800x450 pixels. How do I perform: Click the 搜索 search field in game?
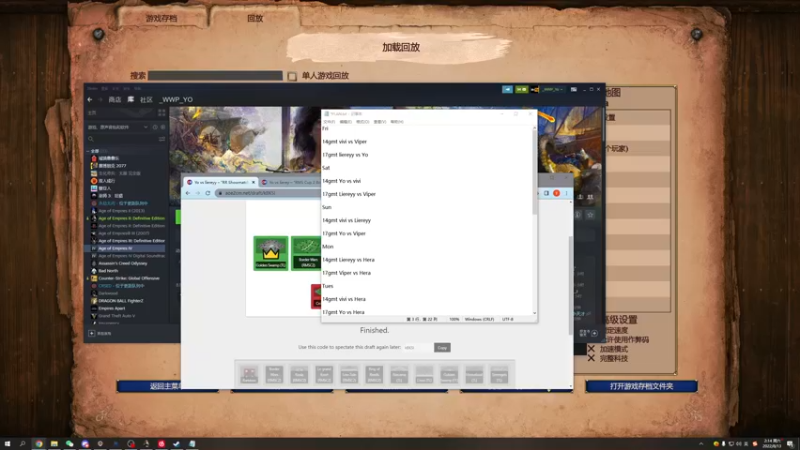(215, 76)
